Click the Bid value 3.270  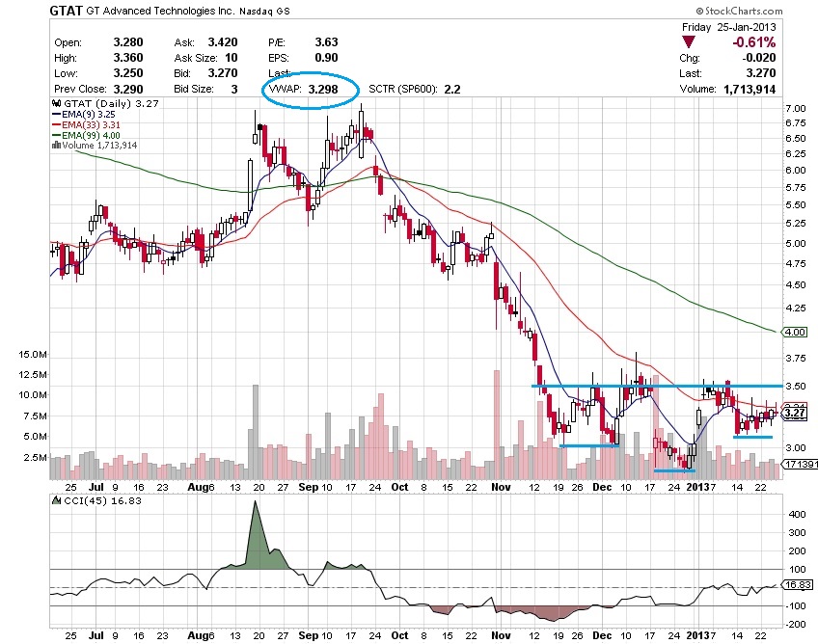pos(223,73)
